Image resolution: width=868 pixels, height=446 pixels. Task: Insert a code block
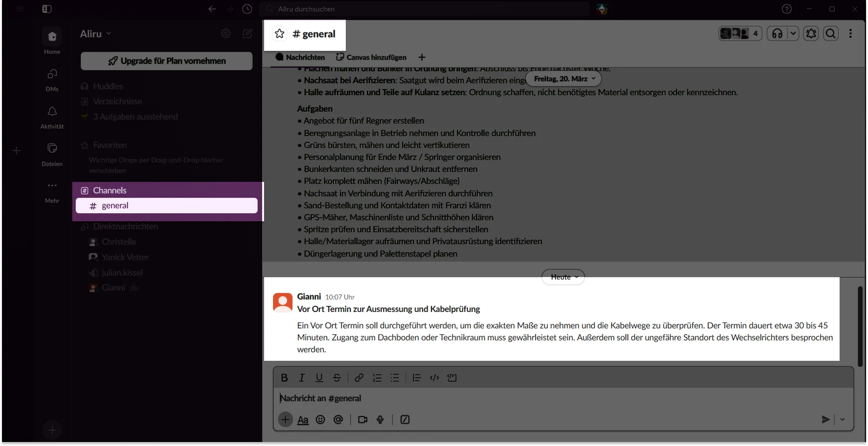(452, 378)
